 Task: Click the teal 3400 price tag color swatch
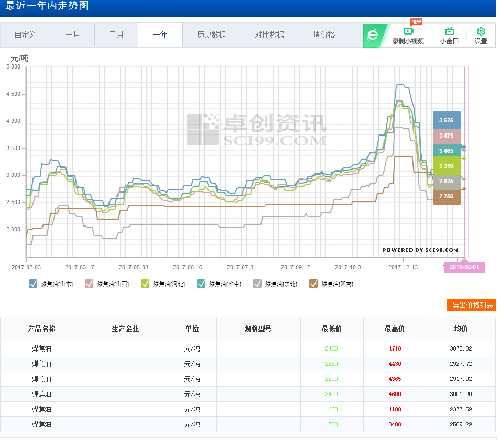(x=447, y=151)
